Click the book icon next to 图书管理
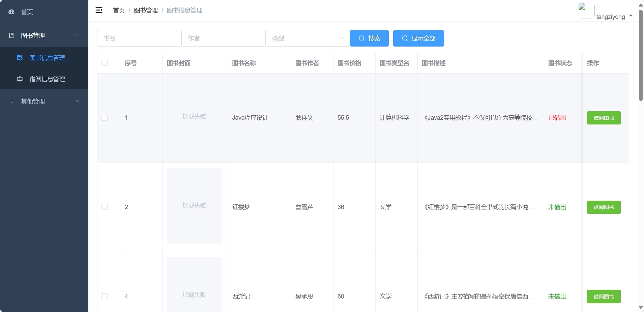644x312 pixels. tap(11, 35)
